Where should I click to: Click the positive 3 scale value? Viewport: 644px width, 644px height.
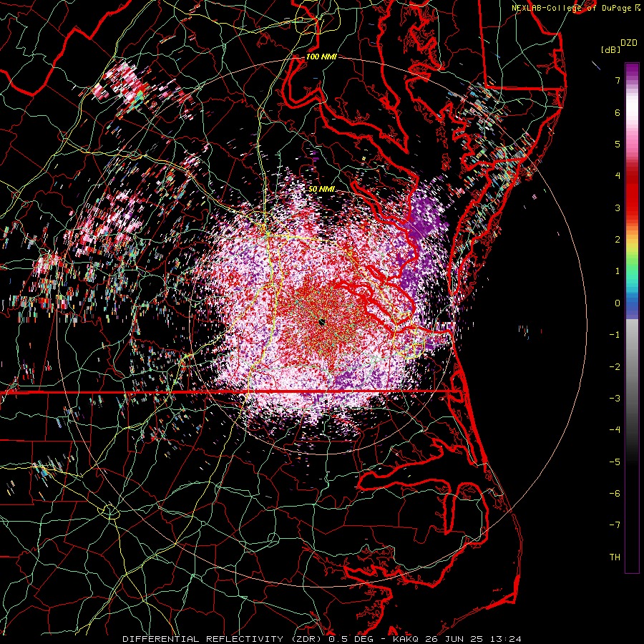tap(618, 208)
